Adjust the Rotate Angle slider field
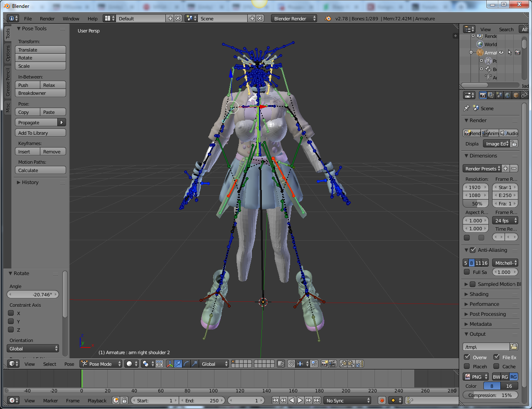532x409 pixels. [33, 294]
